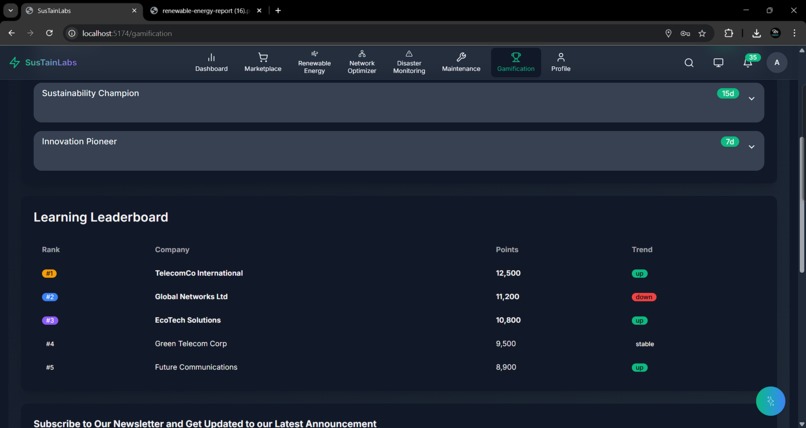Click the browser forward arrow

click(x=30, y=33)
